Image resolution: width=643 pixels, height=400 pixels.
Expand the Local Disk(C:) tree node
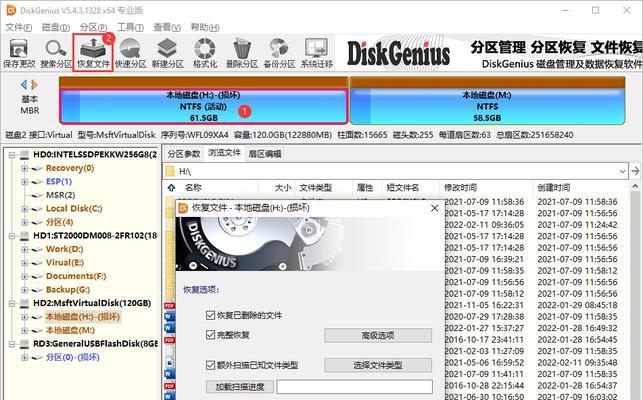pyautogui.click(x=25, y=209)
